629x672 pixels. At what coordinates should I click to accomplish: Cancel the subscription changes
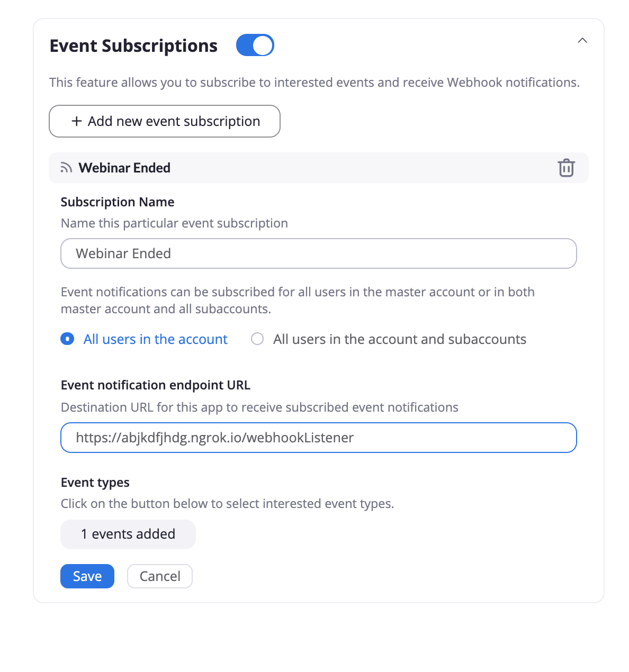(x=160, y=576)
